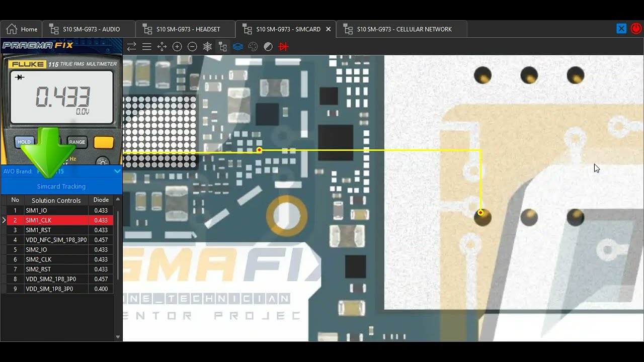Click the zoom out minus icon
The height and width of the screenshot is (362, 644).
coord(192,47)
